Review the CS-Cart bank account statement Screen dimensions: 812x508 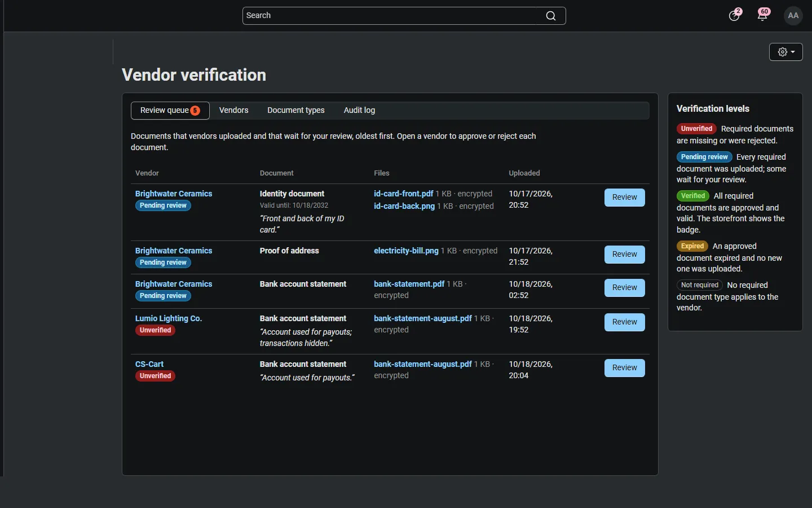(x=625, y=368)
